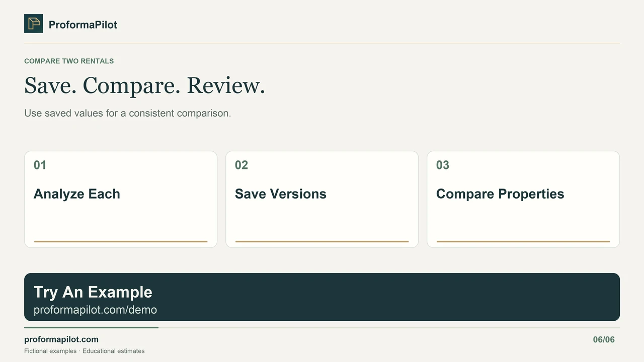This screenshot has width=644, height=362.
Task: Click step number 02
Action: pos(242,165)
